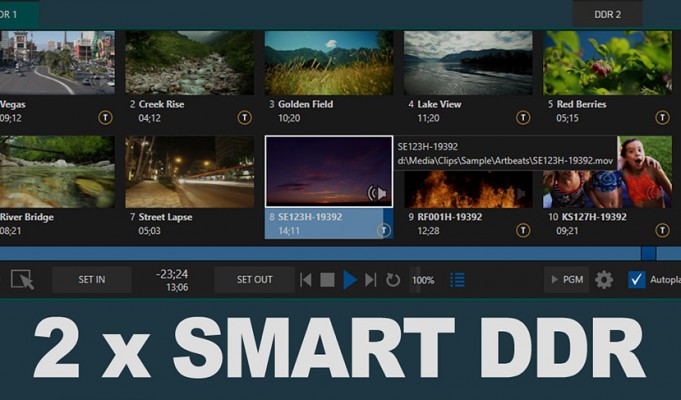Click the T icon on SE123H-19392
The height and width of the screenshot is (400, 681).
384,231
